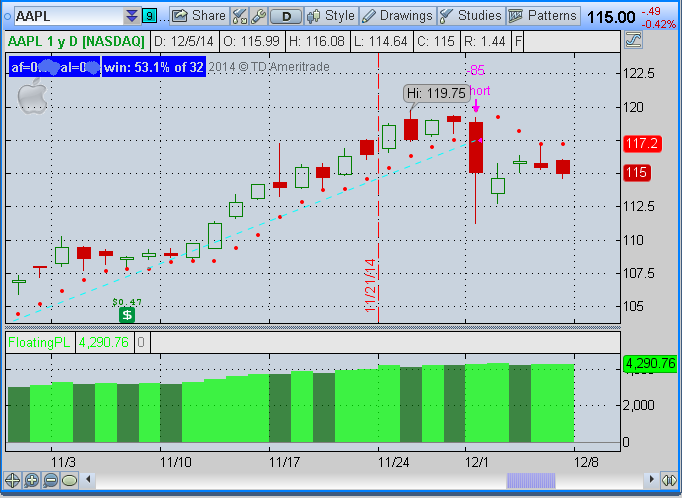Click the green dividend dollar sign icon
Screen dimensions: 682x498
(x=127, y=314)
